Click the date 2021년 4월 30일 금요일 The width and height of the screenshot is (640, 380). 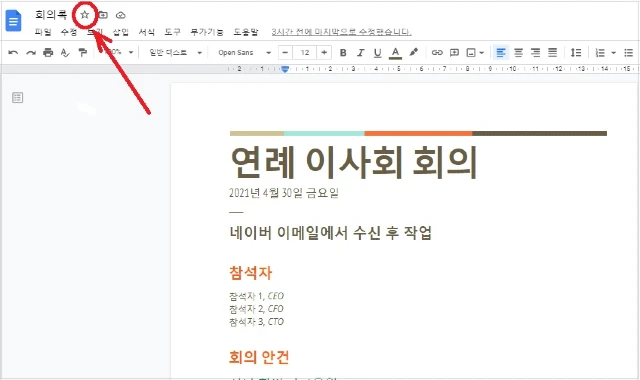[x=284, y=192]
